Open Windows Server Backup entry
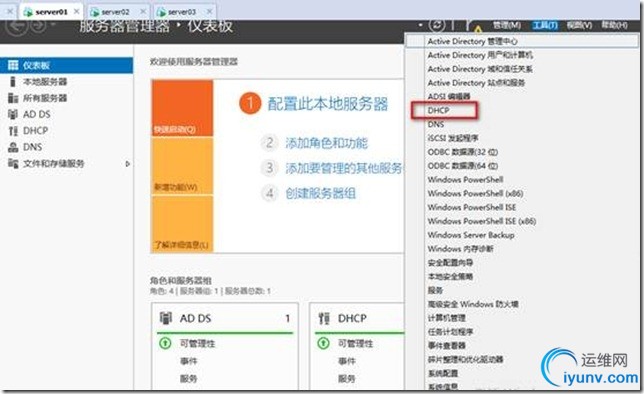644x394 pixels. point(522,235)
